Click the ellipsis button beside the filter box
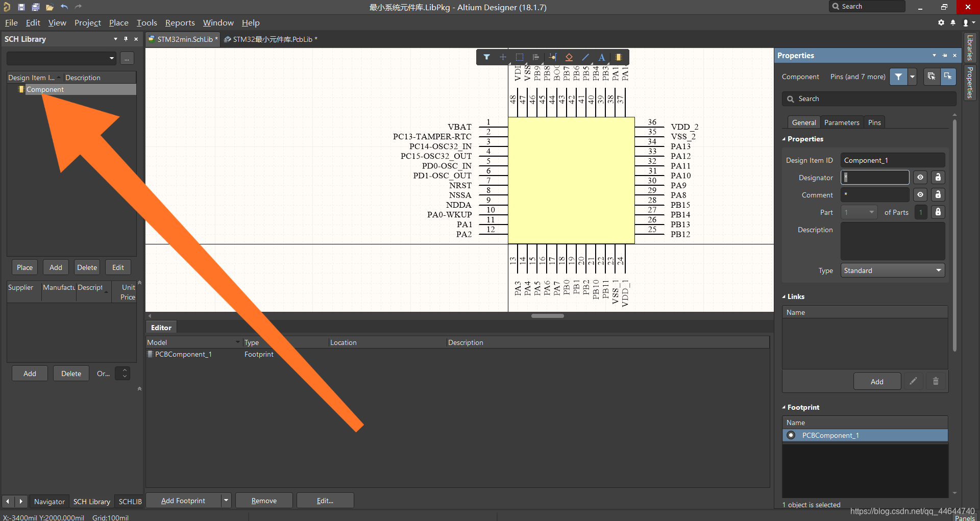 pyautogui.click(x=127, y=58)
